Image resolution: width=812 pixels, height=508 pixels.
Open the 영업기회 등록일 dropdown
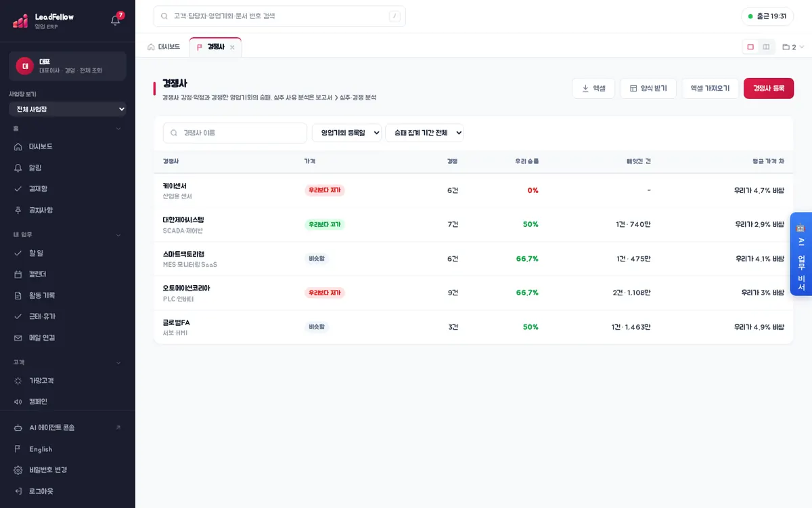[x=346, y=133]
